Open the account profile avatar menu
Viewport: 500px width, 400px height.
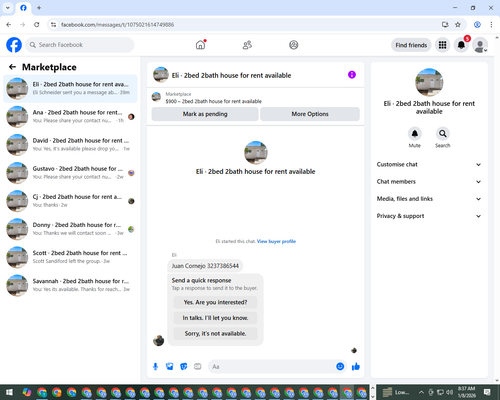[480, 45]
